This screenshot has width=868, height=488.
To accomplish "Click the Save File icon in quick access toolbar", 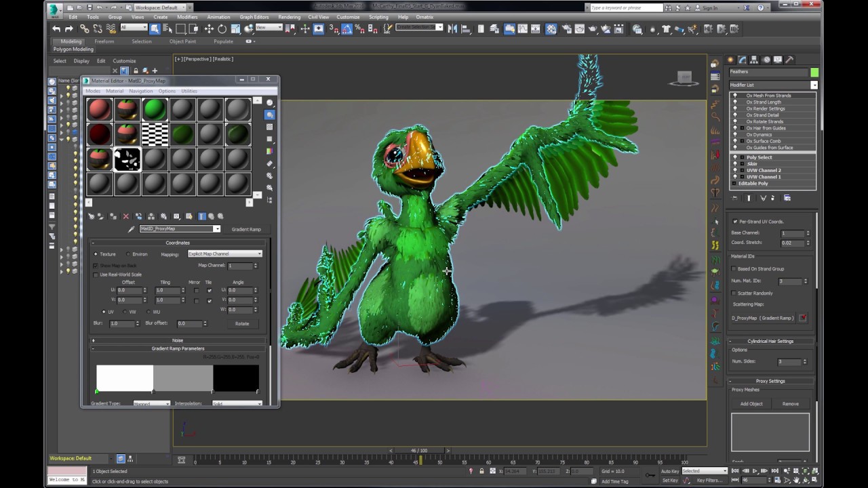I will click(88, 7).
